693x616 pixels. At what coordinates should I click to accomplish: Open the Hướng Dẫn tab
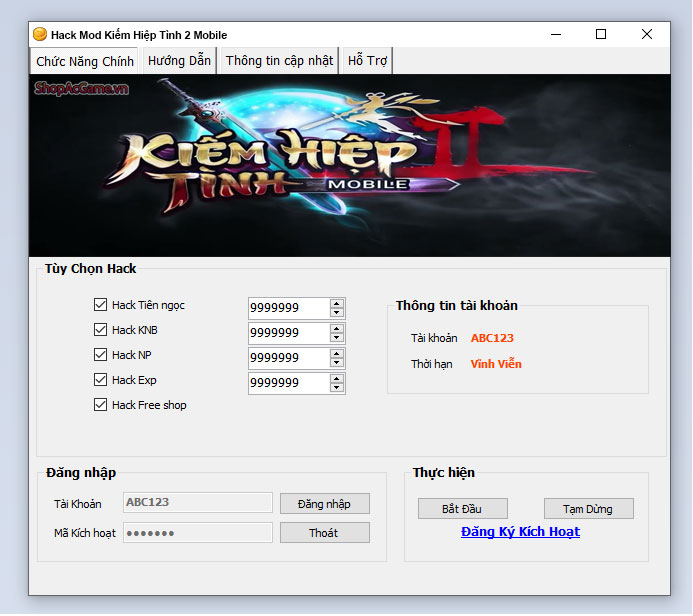pyautogui.click(x=179, y=61)
